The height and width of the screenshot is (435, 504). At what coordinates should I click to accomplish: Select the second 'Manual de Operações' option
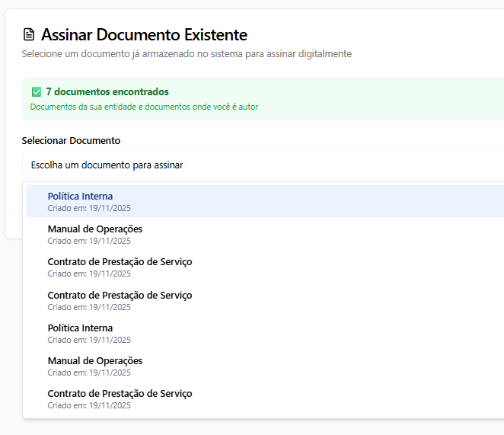(x=94, y=360)
